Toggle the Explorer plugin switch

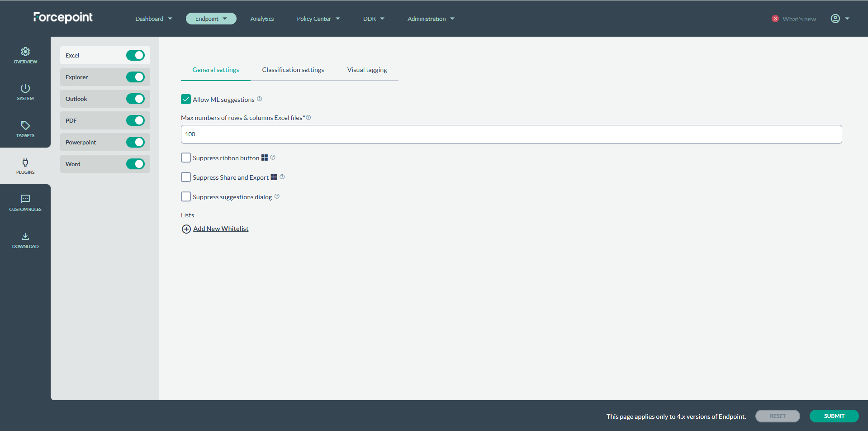(135, 77)
